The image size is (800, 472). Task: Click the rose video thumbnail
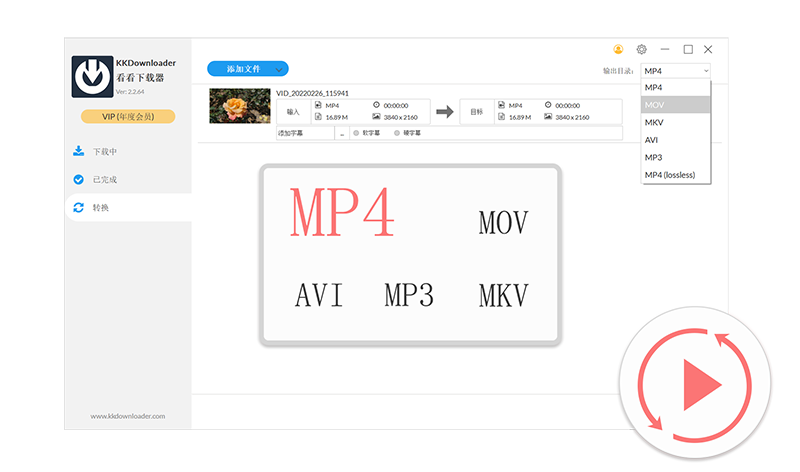click(239, 106)
